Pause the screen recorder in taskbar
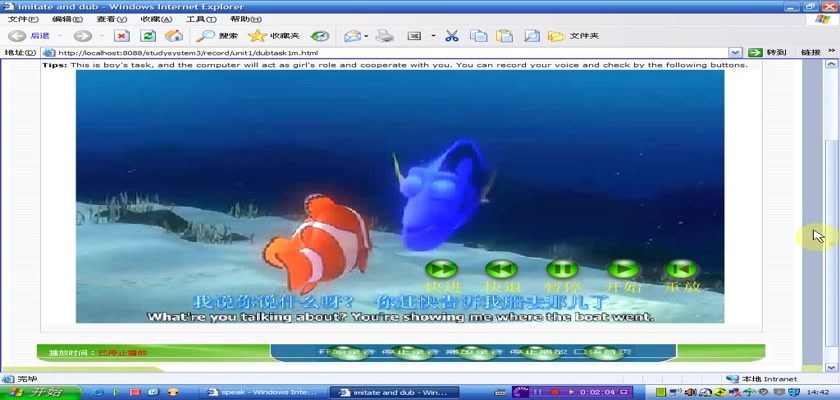 [x=538, y=393]
